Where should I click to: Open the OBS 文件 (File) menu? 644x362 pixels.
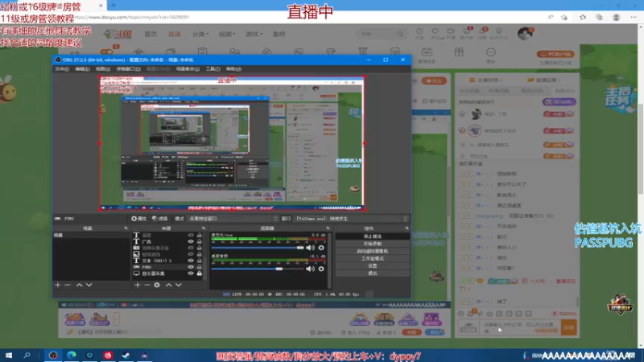[x=62, y=69]
